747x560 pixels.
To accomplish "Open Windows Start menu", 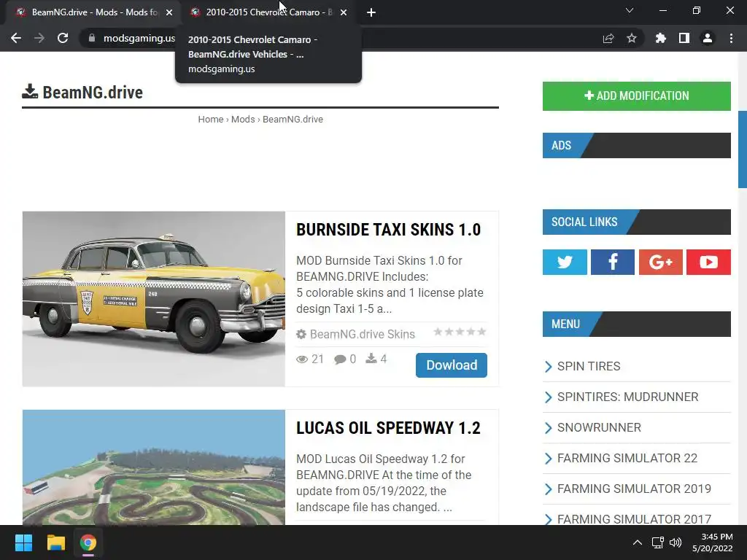I will pyautogui.click(x=23, y=542).
